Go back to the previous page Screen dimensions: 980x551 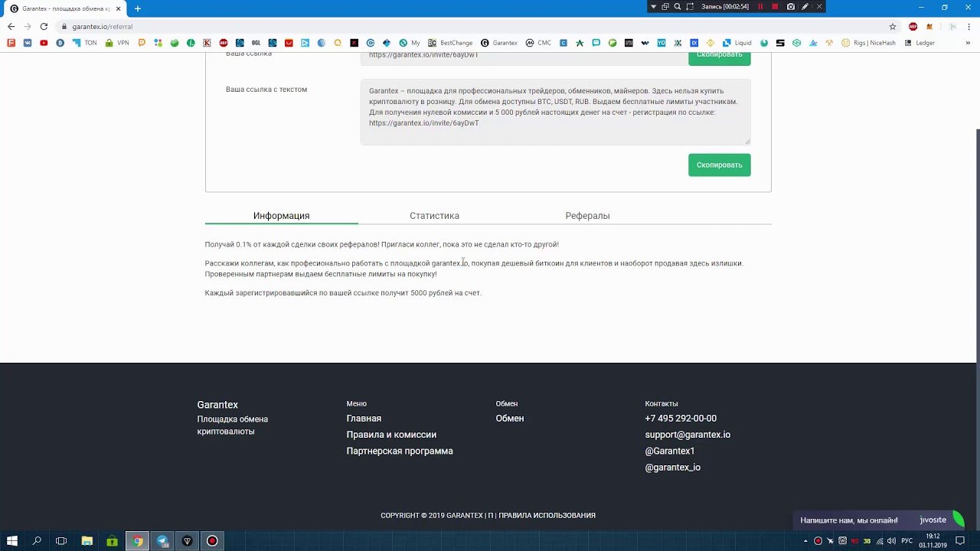[11, 27]
